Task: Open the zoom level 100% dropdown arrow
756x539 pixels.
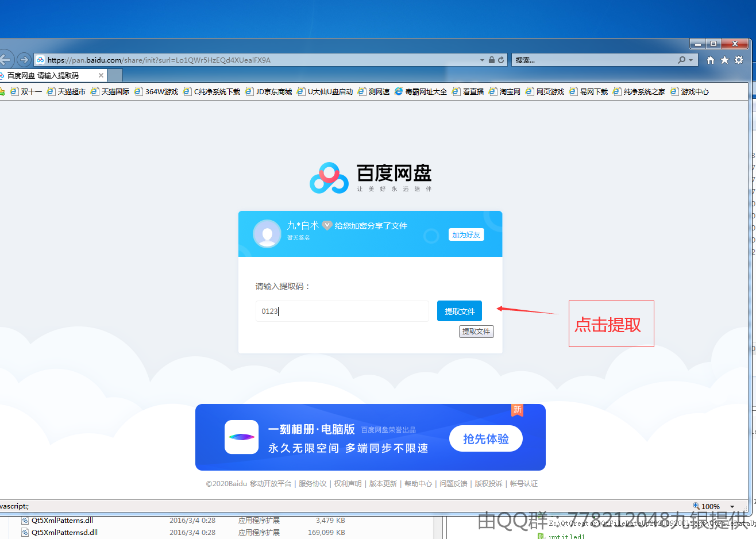Action: tap(732, 506)
